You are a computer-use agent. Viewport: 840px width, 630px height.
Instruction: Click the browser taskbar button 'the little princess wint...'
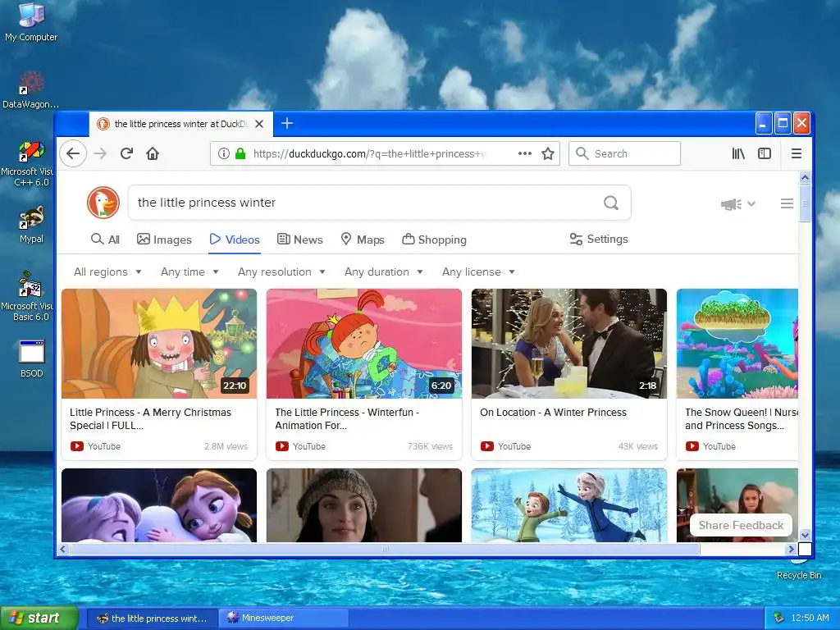click(x=152, y=619)
